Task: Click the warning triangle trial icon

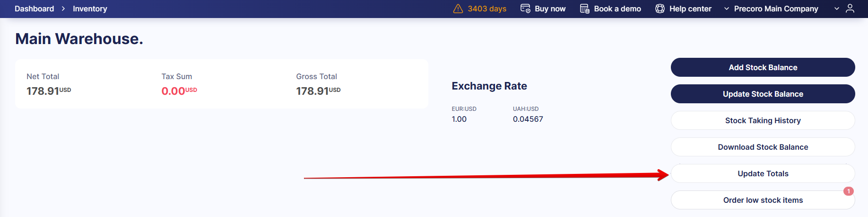Action: pos(458,9)
